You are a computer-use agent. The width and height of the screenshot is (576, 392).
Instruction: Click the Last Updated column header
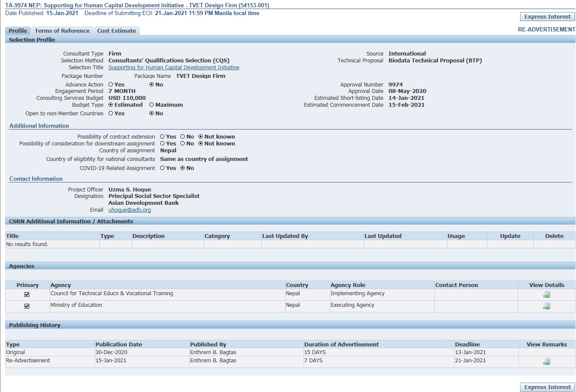point(383,236)
